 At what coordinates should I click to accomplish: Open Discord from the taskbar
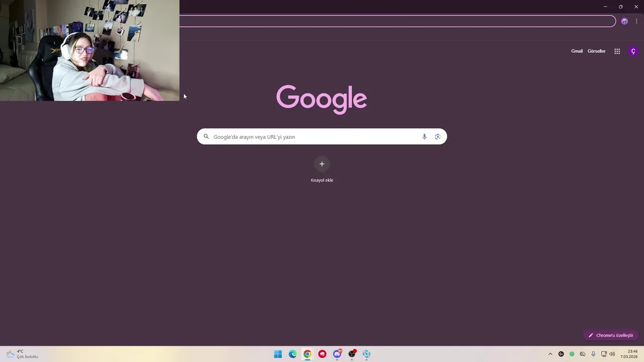337,354
